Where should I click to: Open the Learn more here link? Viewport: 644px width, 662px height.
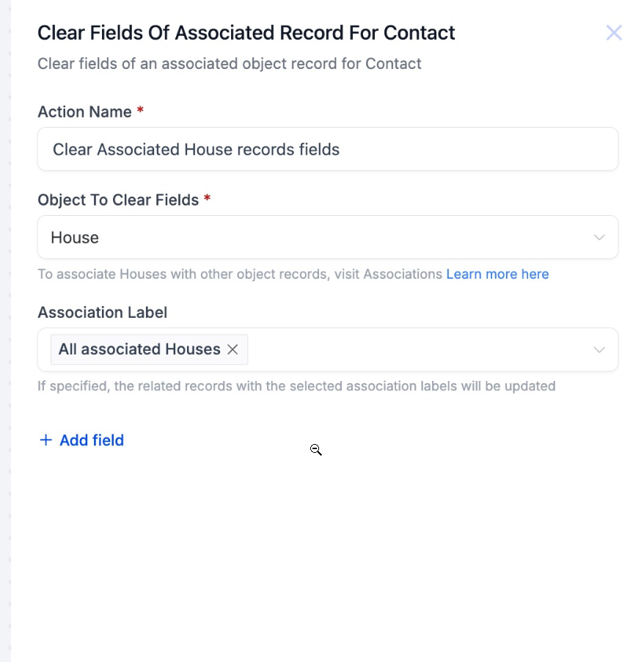coord(497,274)
